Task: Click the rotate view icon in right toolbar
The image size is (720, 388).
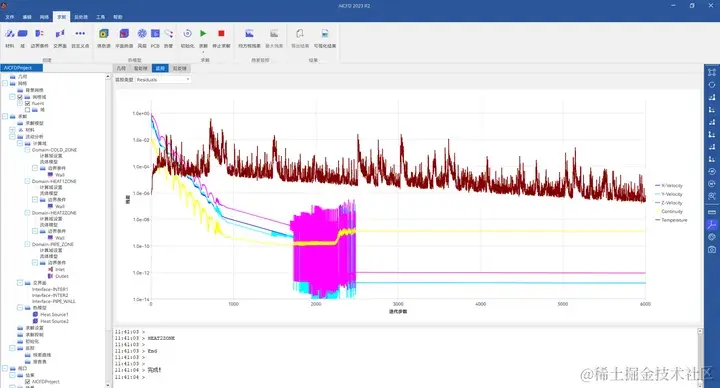Action: tap(712, 84)
